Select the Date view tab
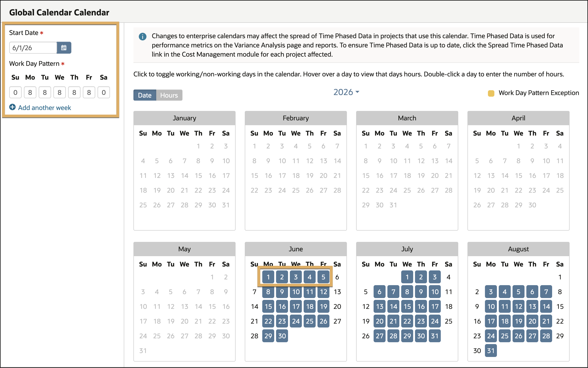The width and height of the screenshot is (588, 368). [x=145, y=95]
